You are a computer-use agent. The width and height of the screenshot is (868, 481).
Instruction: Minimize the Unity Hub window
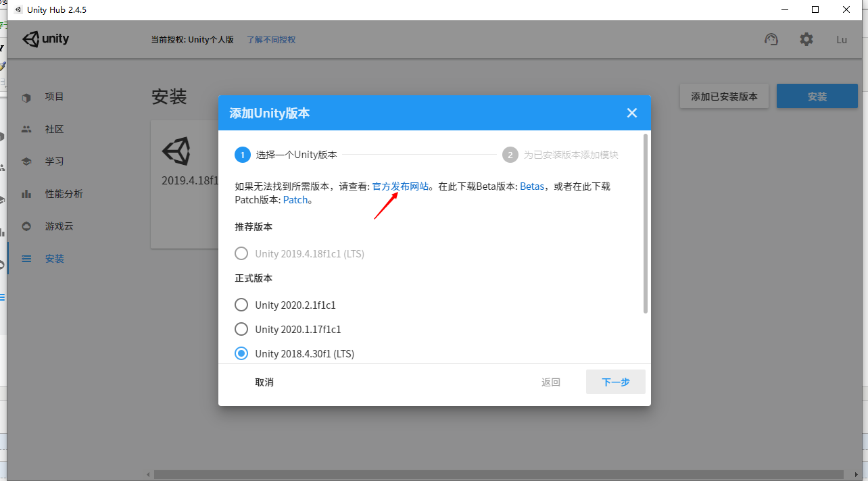tap(785, 9)
